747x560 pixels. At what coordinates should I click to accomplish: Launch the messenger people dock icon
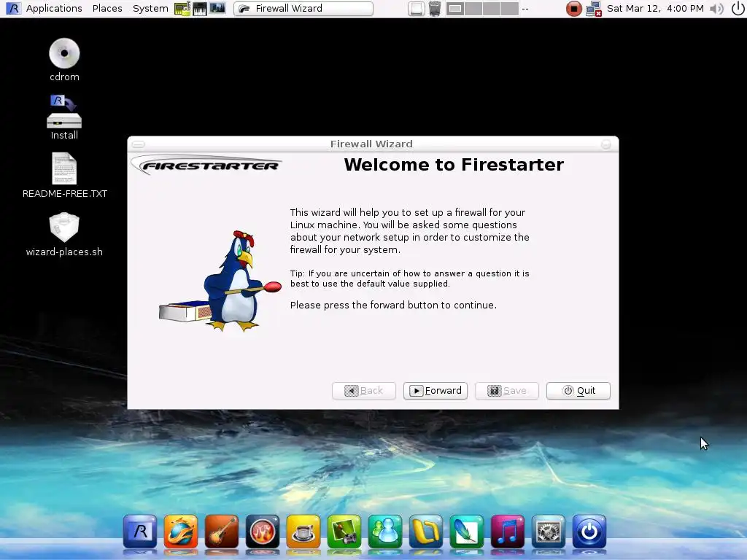(385, 532)
